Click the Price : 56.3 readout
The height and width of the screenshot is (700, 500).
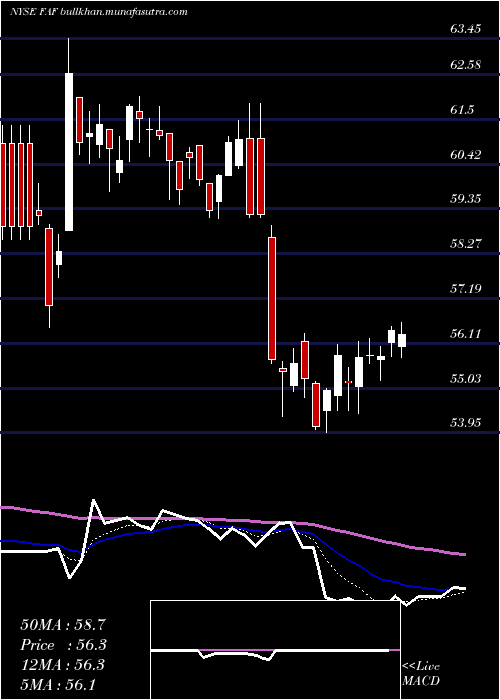pos(65,645)
